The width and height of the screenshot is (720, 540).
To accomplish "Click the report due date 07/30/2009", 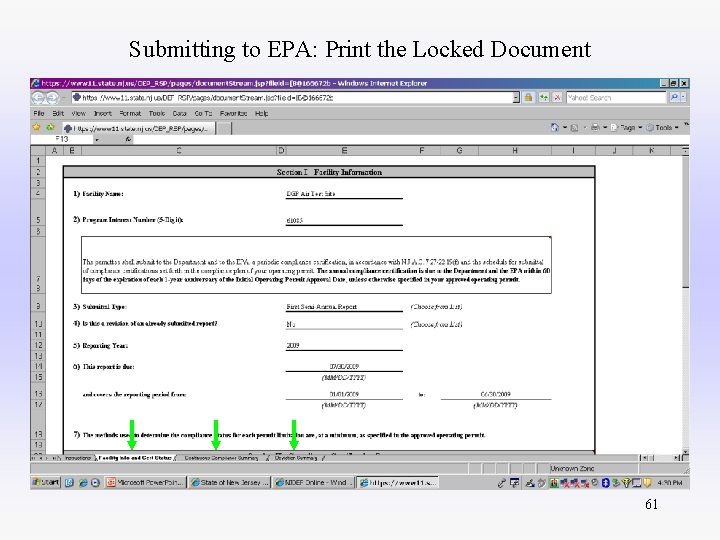I will point(344,366).
